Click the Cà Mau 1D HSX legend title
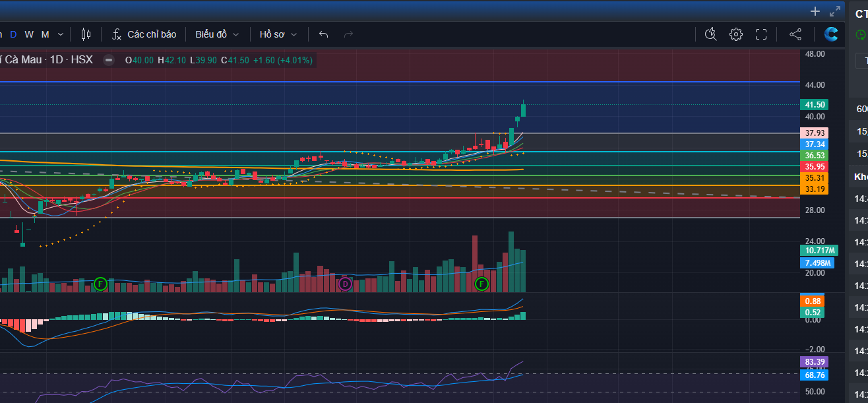Screen dimensions: 868x403 (46, 60)
